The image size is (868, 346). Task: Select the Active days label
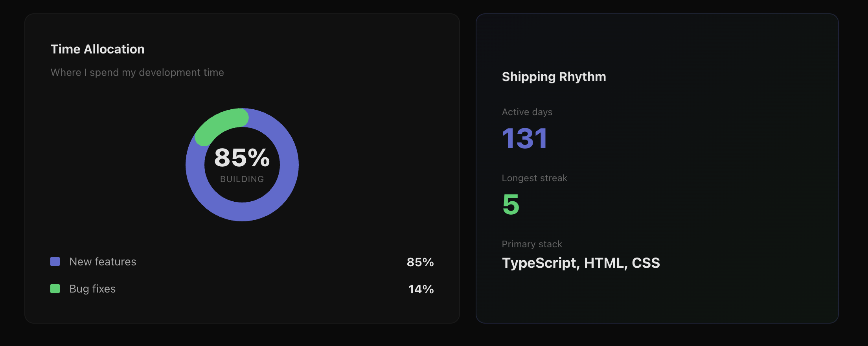pos(527,112)
